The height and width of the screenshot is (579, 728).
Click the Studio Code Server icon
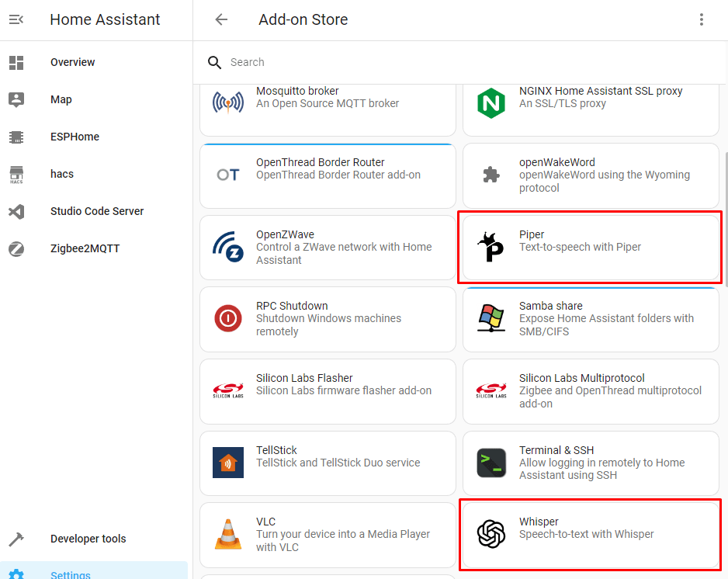pos(16,212)
